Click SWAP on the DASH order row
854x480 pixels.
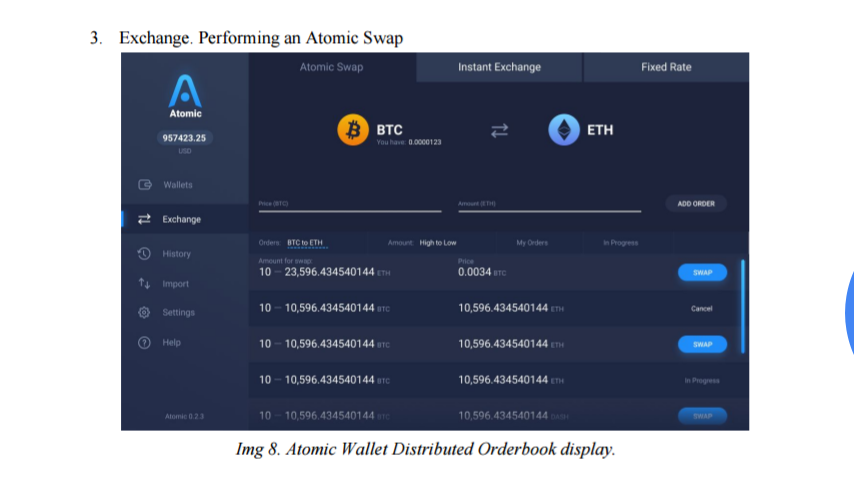click(x=702, y=416)
